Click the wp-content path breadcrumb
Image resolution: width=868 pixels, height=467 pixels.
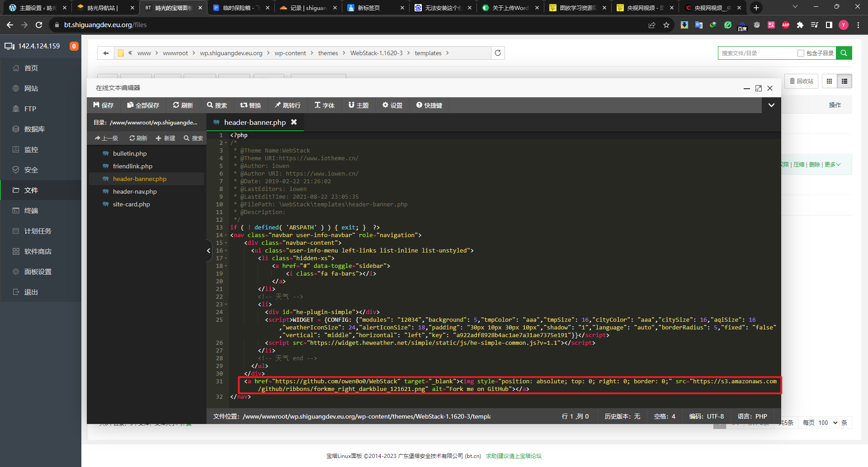click(x=290, y=53)
